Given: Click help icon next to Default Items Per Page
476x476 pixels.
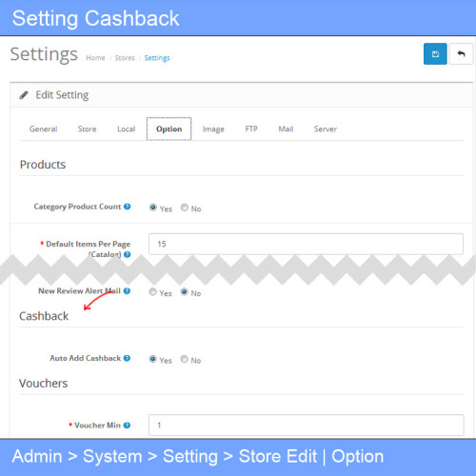Looking at the screenshot, I should pos(128,254).
